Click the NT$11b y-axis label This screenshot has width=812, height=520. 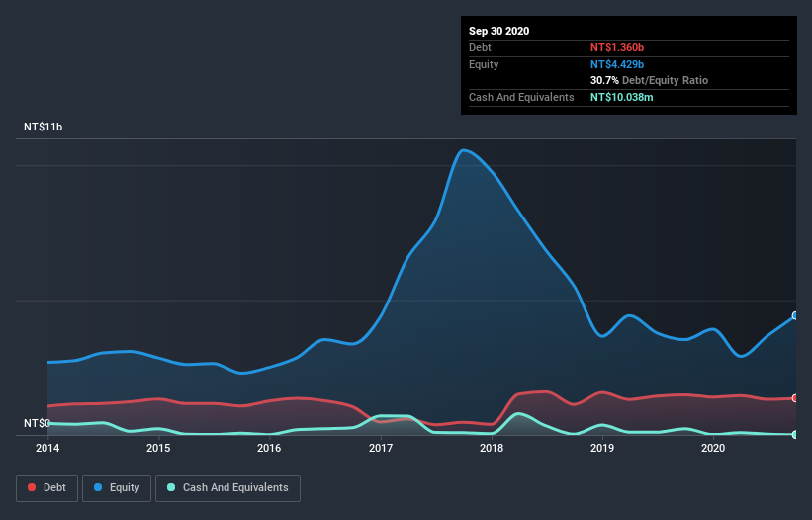click(43, 127)
